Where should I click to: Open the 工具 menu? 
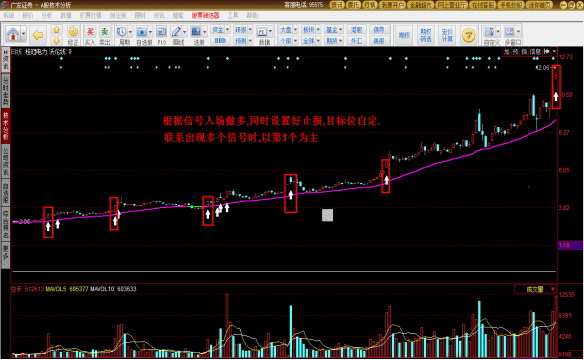click(x=233, y=15)
